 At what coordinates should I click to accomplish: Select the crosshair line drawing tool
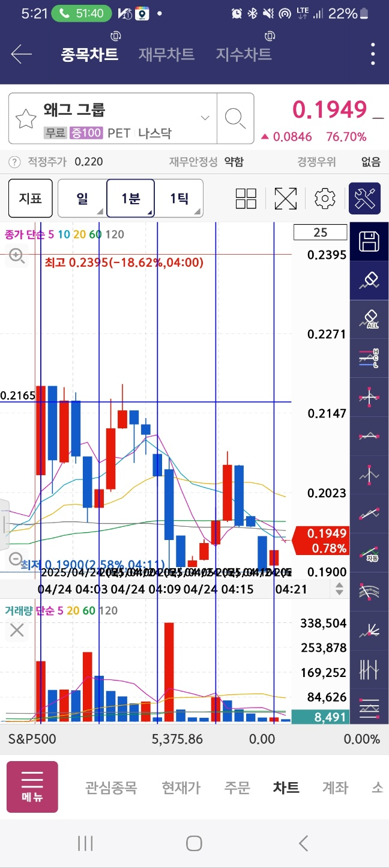(369, 396)
